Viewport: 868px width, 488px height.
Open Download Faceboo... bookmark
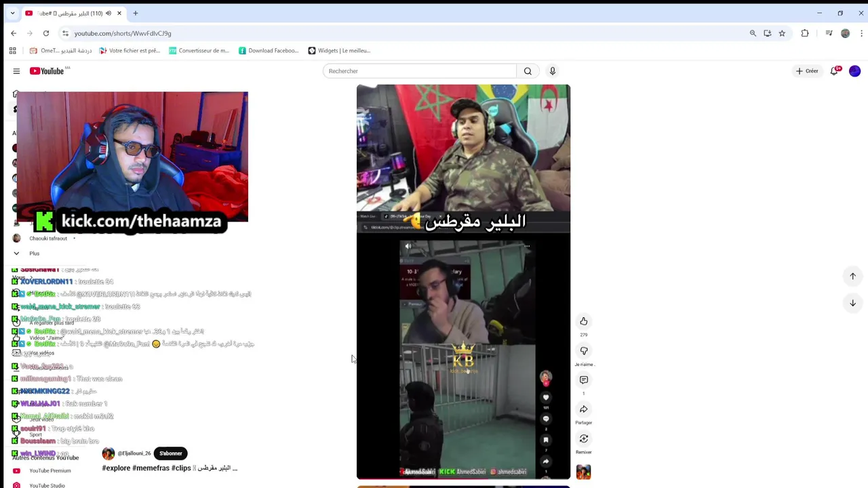pos(269,51)
